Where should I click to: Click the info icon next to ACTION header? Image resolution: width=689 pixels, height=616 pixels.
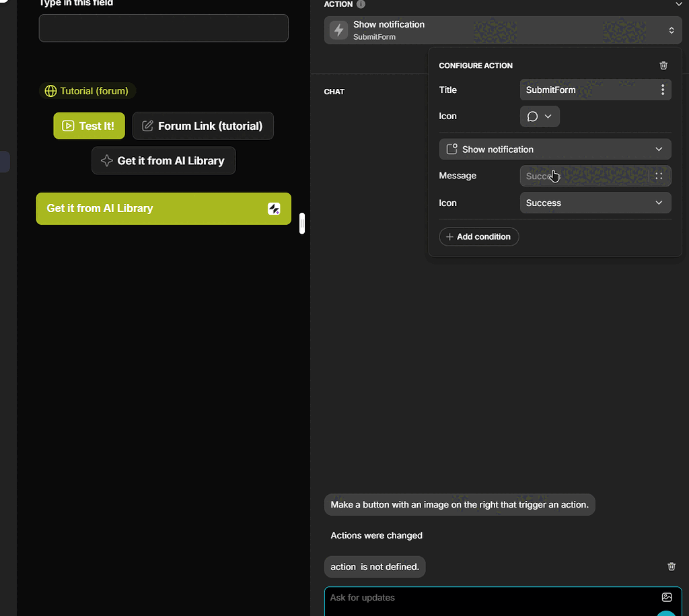(x=361, y=4)
